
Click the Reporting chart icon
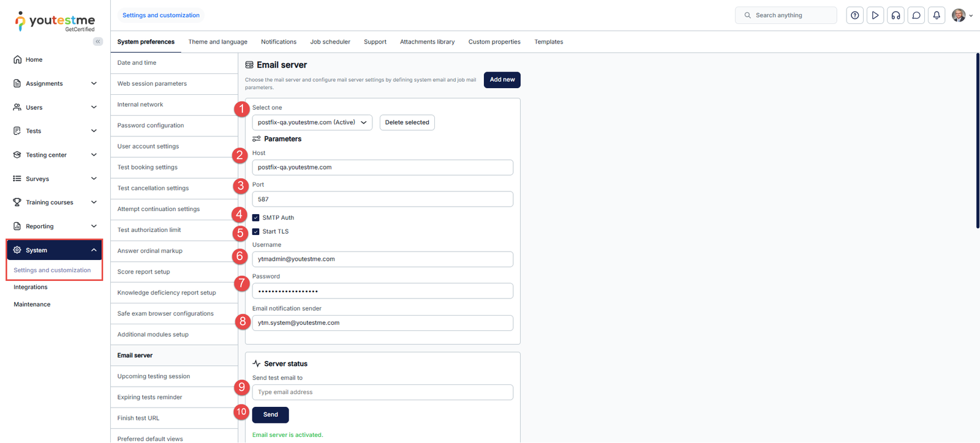(x=17, y=226)
